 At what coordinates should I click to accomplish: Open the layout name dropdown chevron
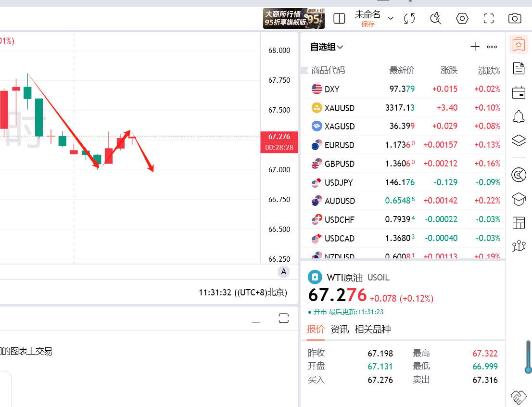tap(391, 18)
